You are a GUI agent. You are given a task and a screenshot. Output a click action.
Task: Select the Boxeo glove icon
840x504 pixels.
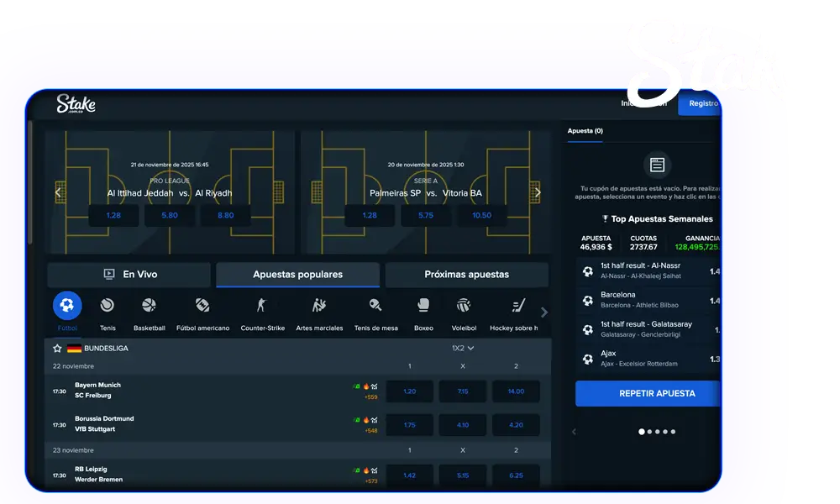click(423, 306)
